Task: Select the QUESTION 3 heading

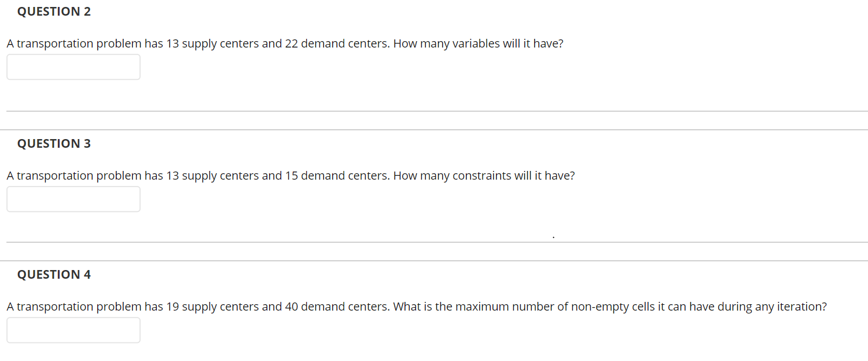Action: 54,143
